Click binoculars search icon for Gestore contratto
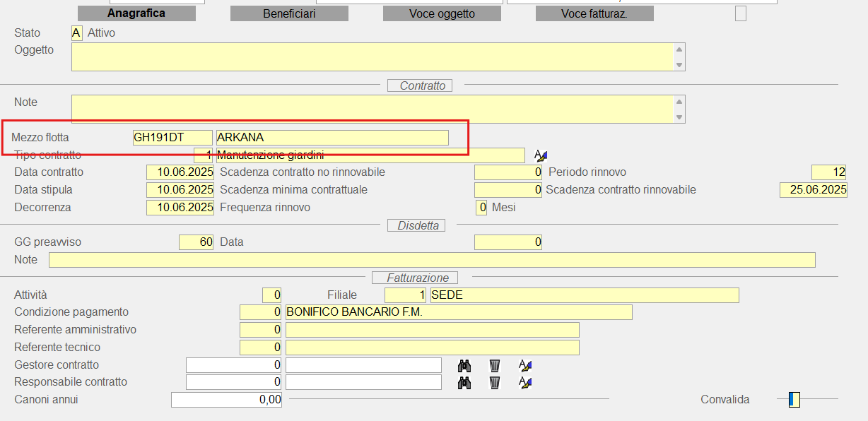Viewport: 868px width, 421px height. (464, 365)
